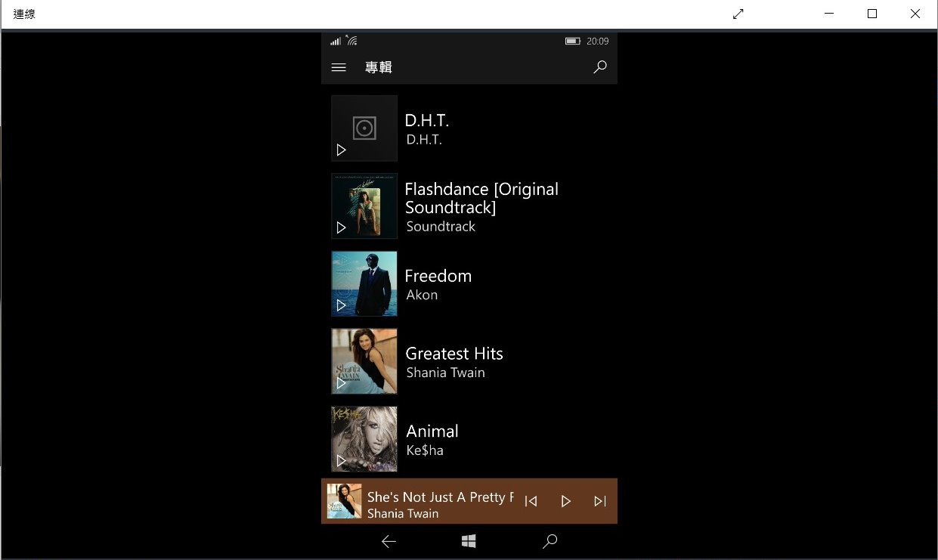This screenshot has height=560, width=938.
Task: Minimize the 連線 window
Action: [829, 14]
